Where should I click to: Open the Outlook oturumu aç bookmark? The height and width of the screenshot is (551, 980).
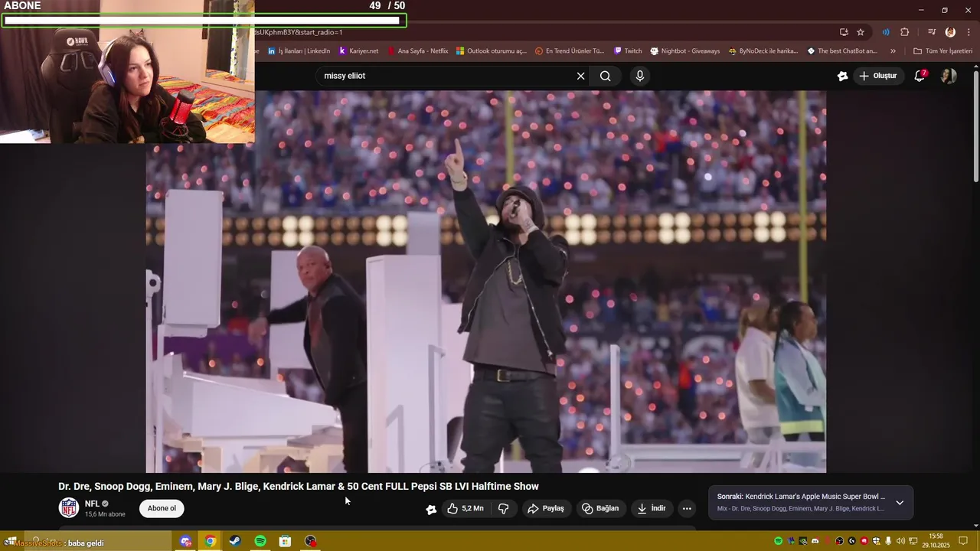pyautogui.click(x=492, y=51)
